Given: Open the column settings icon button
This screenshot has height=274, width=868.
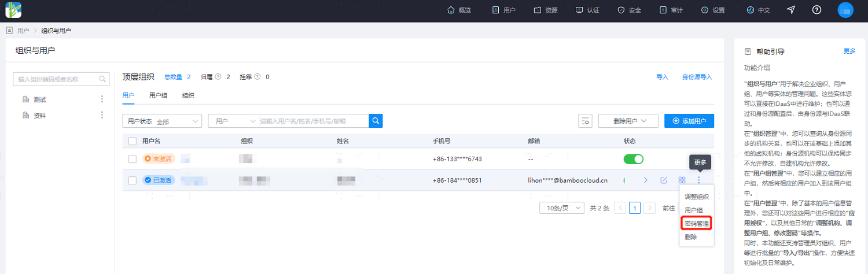Looking at the screenshot, I should click(585, 121).
